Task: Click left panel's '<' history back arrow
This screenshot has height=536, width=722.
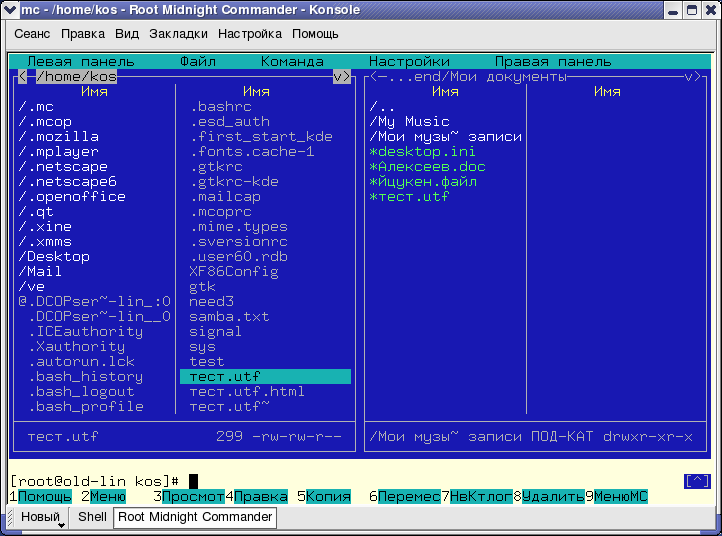Action: [x=22, y=77]
